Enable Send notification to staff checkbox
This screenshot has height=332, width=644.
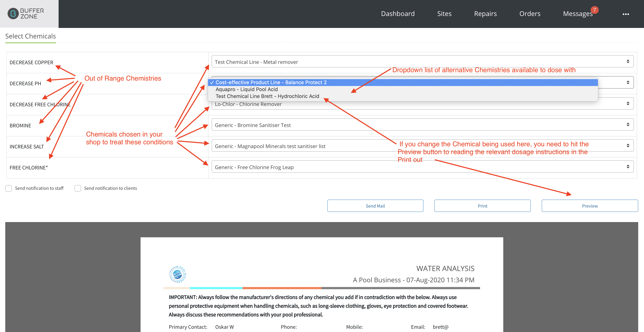9,188
